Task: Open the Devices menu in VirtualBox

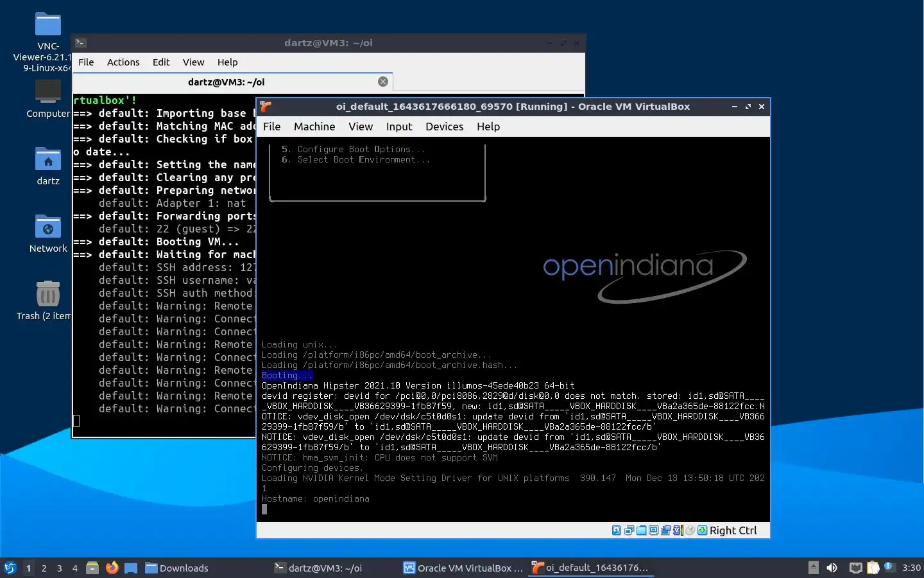Action: coord(444,127)
